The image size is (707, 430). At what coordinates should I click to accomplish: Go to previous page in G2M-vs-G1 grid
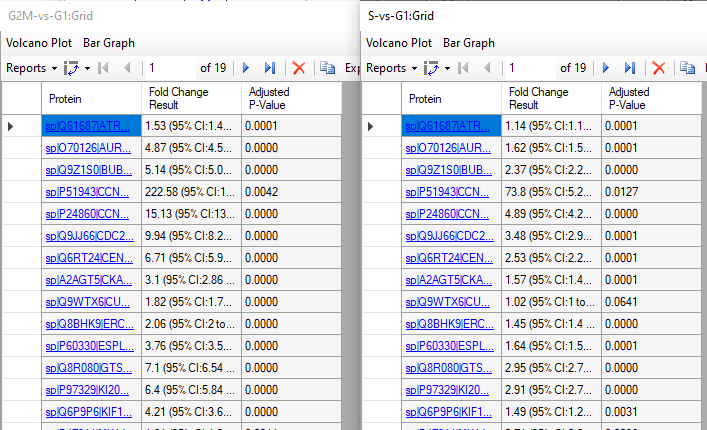[127, 68]
